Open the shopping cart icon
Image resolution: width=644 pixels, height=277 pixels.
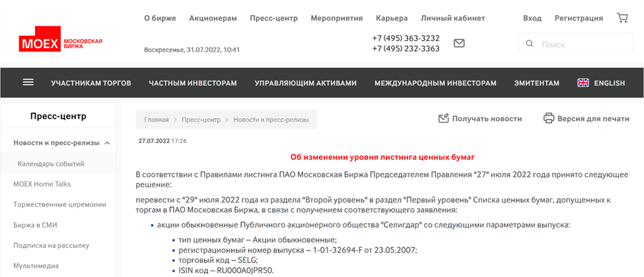pos(622,18)
